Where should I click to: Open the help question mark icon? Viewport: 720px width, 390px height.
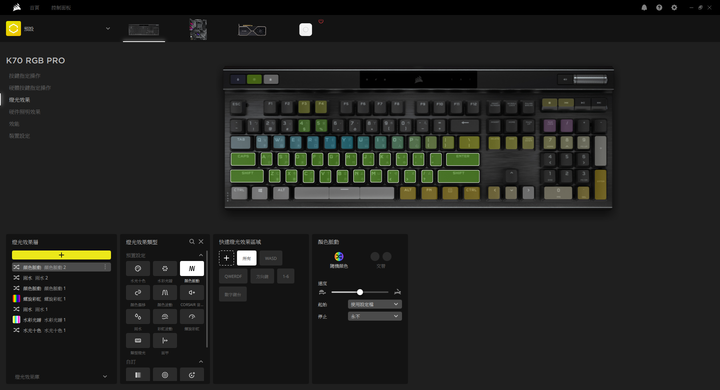click(659, 7)
